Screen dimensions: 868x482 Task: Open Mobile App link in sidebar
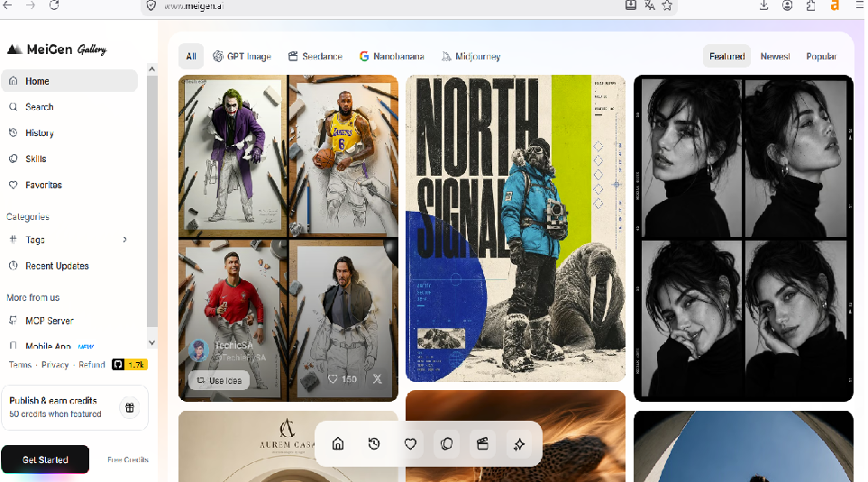(69, 345)
